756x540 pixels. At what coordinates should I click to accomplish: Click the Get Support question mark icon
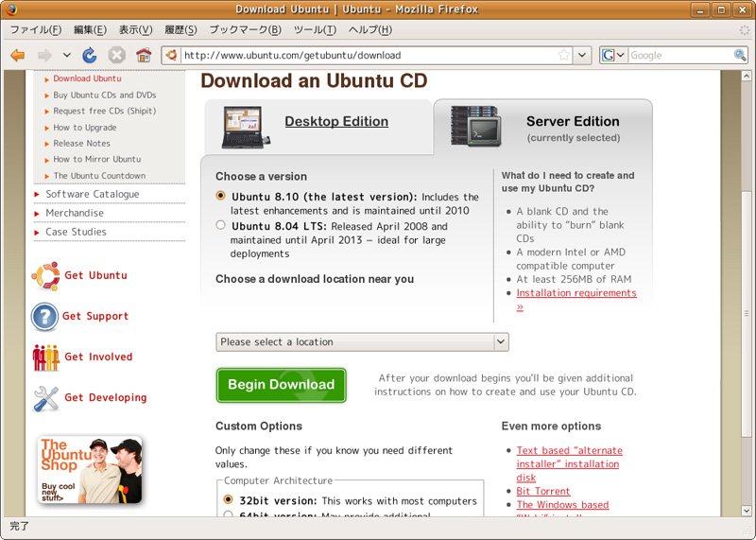[44, 317]
